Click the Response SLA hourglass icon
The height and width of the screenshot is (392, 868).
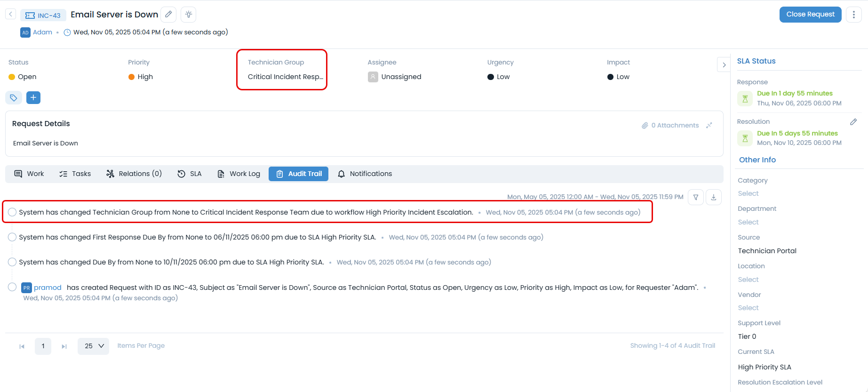pyautogui.click(x=745, y=99)
